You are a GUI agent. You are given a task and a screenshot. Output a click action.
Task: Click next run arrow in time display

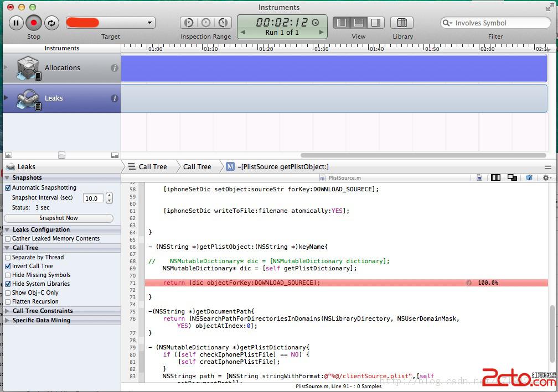point(321,33)
